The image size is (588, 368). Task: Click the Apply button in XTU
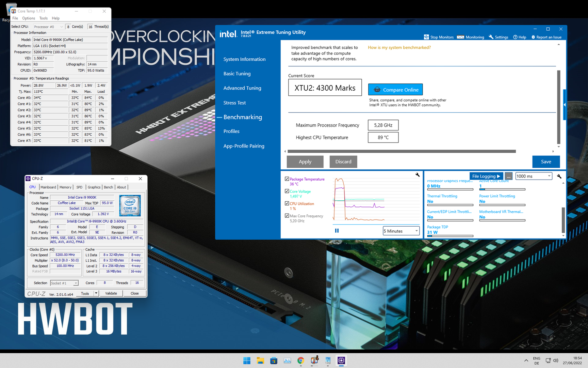[305, 162]
